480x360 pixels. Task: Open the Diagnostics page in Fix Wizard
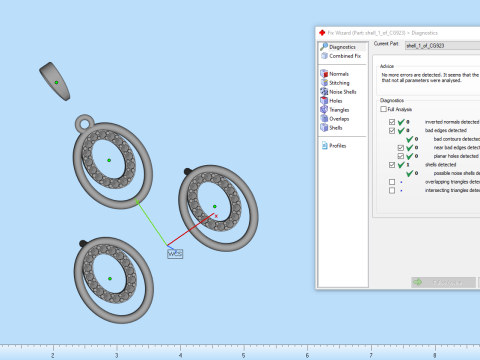click(343, 47)
